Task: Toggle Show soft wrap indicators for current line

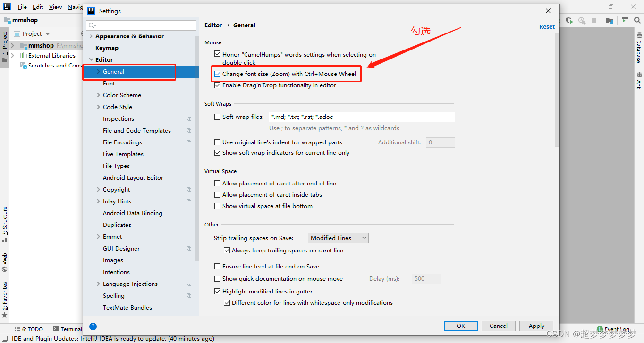Action: (x=218, y=153)
